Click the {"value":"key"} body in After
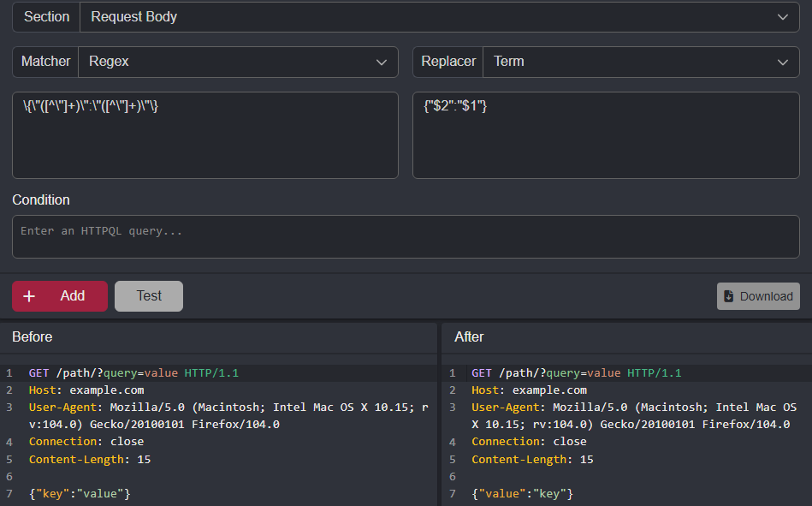 click(522, 494)
